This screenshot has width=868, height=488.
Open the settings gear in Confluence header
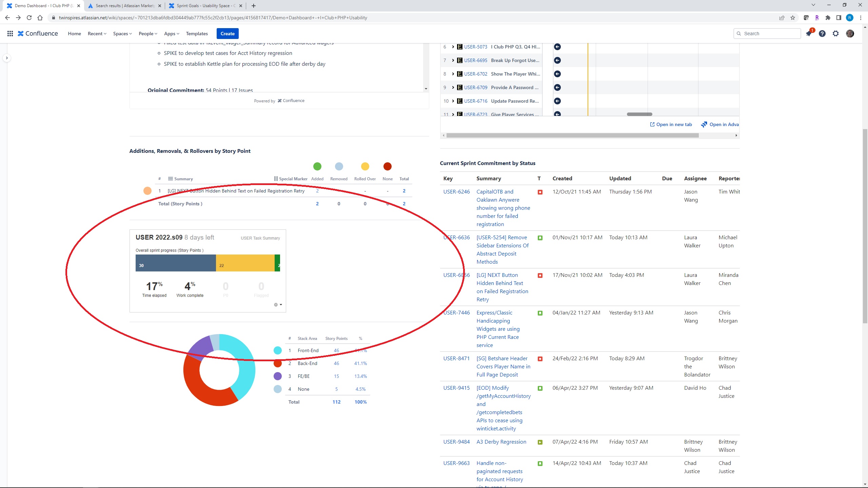click(836, 34)
